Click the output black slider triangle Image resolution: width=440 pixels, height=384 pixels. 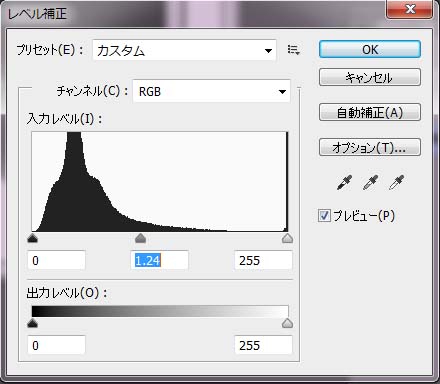pyautogui.click(x=32, y=323)
